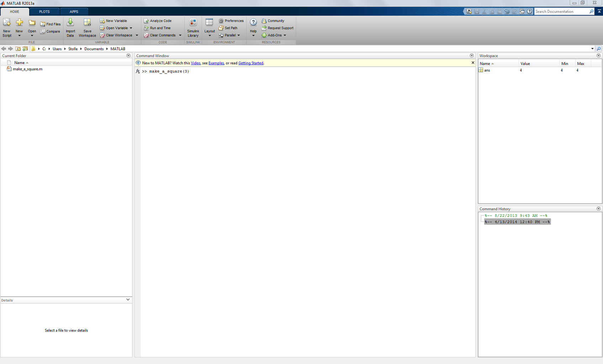The height and width of the screenshot is (364, 603).
Task: Click Run and Time
Action: (x=157, y=28)
